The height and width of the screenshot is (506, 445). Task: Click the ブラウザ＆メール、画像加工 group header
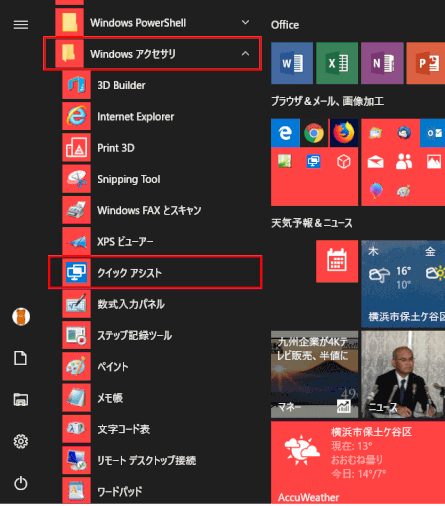point(327,101)
